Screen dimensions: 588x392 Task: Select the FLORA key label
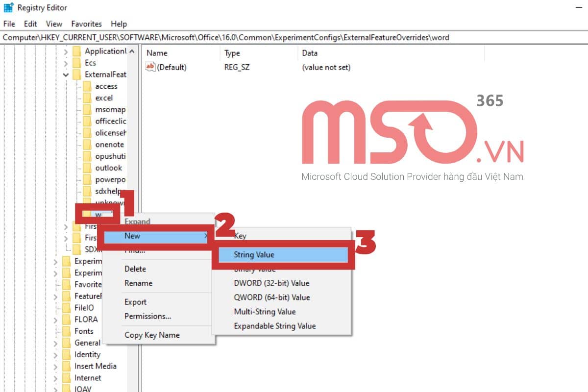(x=86, y=319)
